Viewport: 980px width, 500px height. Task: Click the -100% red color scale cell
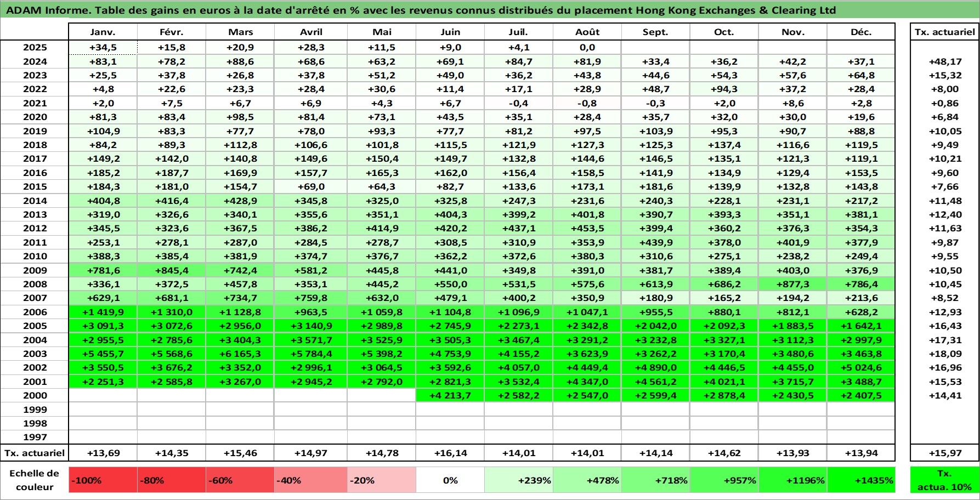103,480
